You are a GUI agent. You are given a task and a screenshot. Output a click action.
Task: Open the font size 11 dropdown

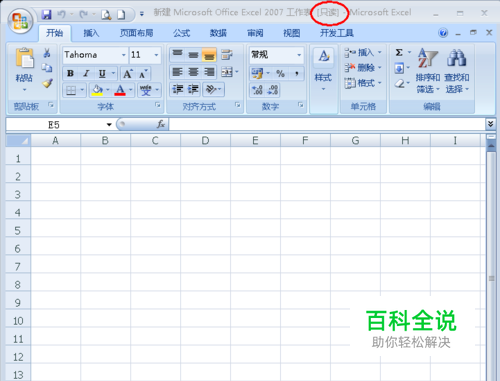[156, 55]
